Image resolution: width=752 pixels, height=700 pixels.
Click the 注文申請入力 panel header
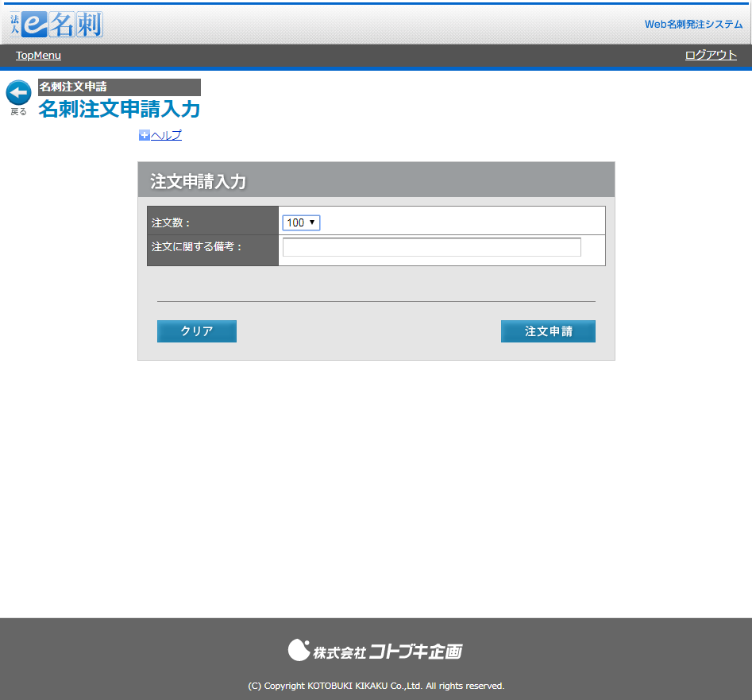376,180
